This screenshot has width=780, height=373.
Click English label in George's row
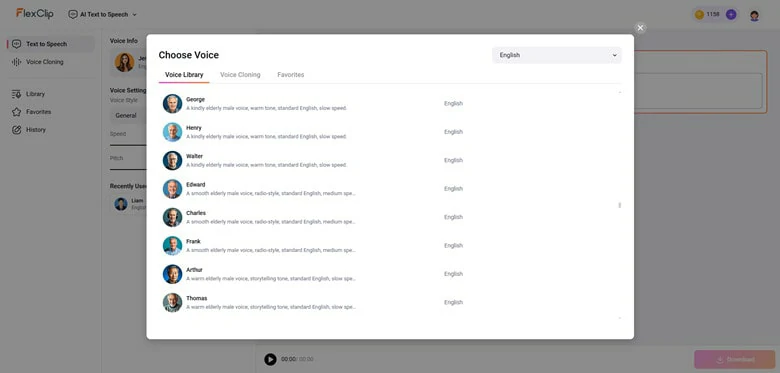point(453,103)
